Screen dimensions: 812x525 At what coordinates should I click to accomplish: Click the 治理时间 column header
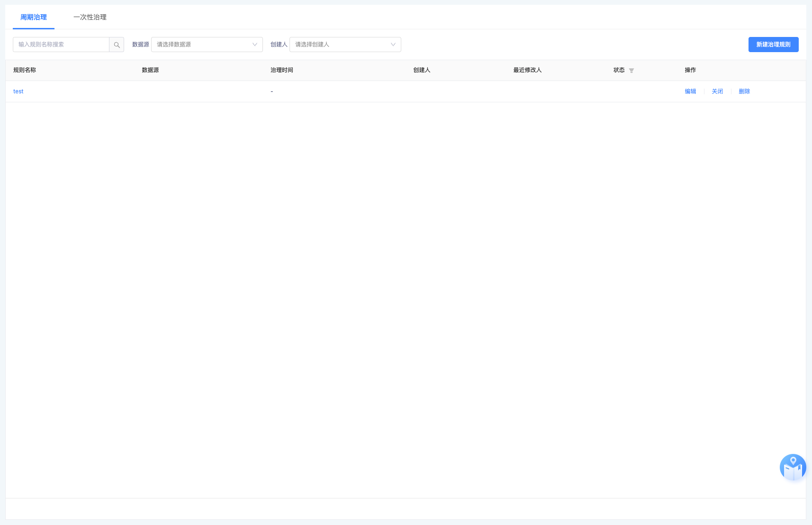(x=282, y=70)
